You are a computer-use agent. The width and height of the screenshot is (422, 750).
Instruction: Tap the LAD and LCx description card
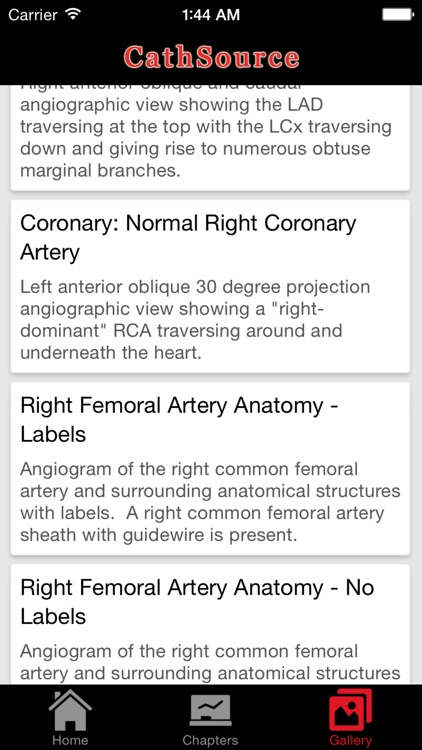click(x=211, y=138)
